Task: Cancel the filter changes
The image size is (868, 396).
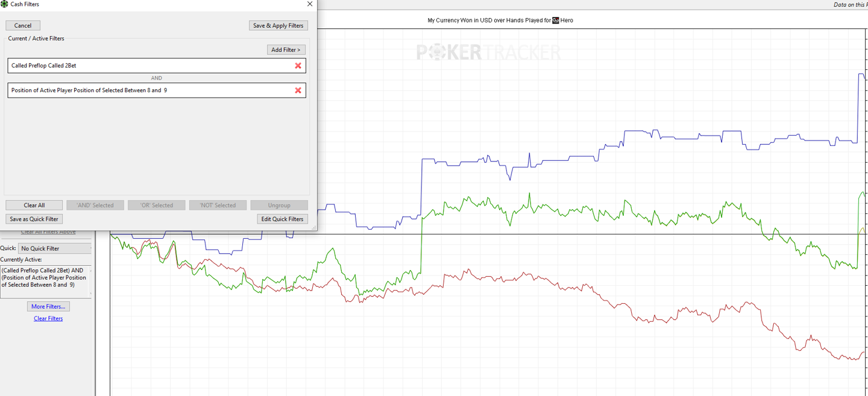Action: (23, 25)
